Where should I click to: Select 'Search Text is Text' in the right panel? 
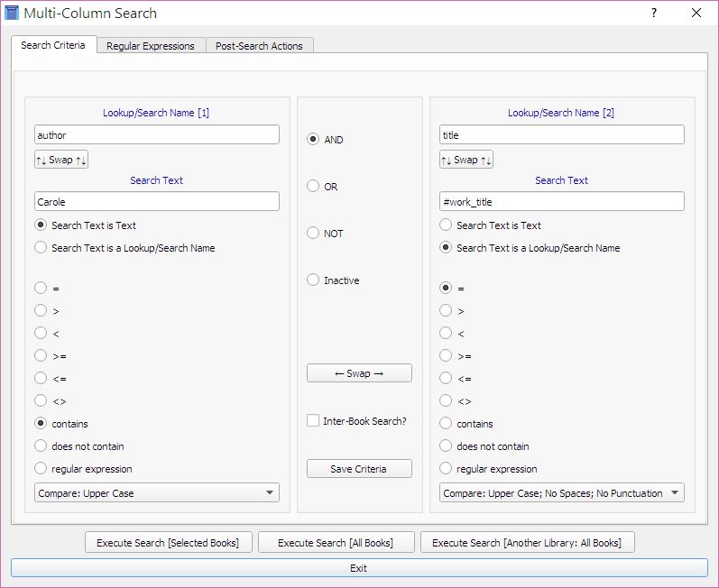point(447,225)
